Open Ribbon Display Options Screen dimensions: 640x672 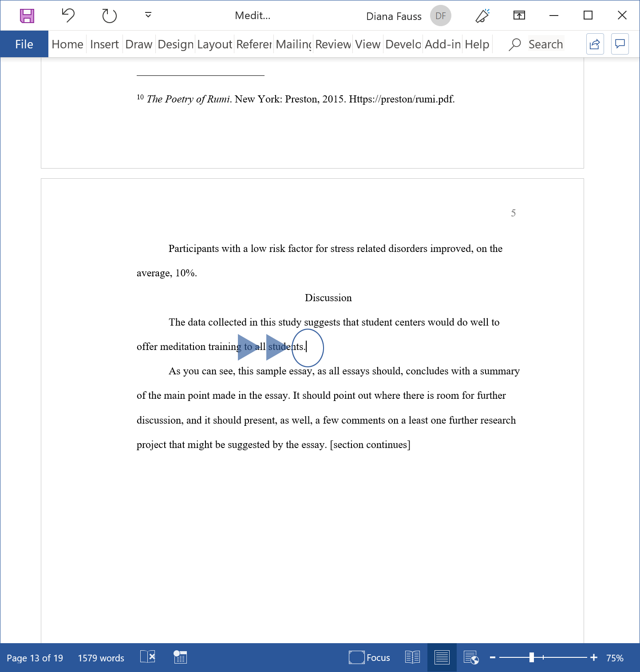[x=519, y=16]
